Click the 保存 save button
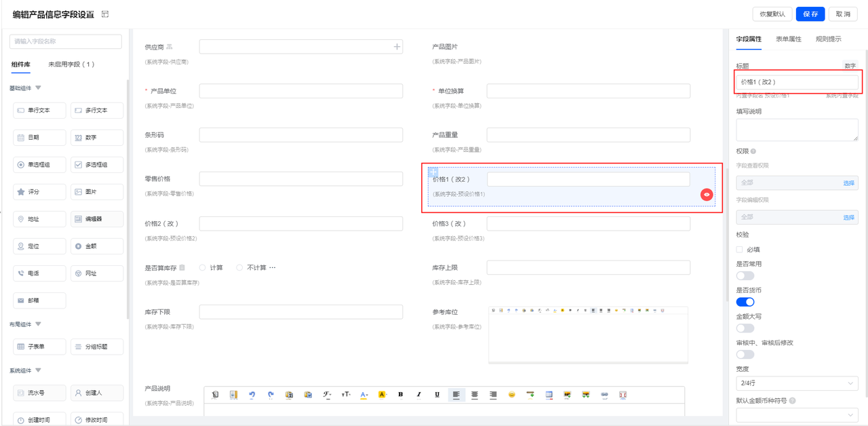The height and width of the screenshot is (426, 868). pos(810,14)
